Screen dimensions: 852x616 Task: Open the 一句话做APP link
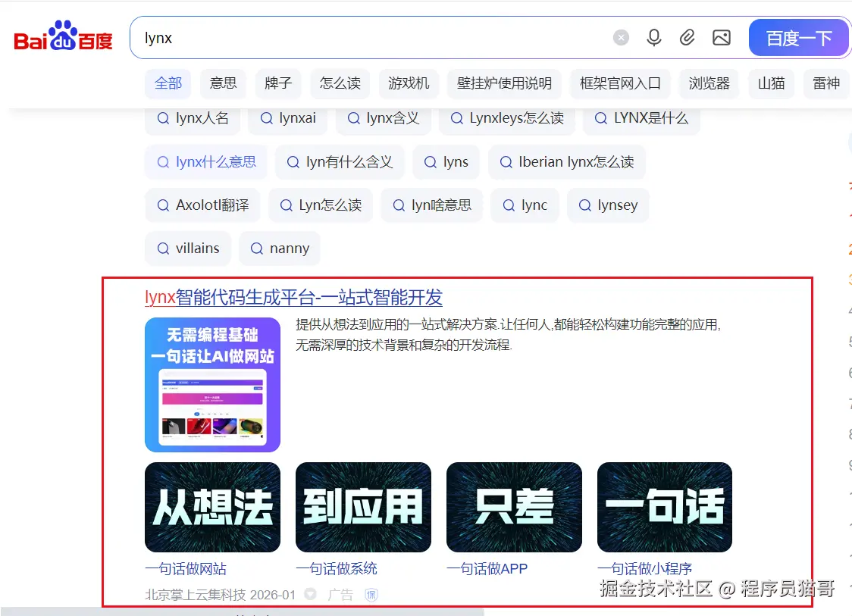click(x=487, y=569)
